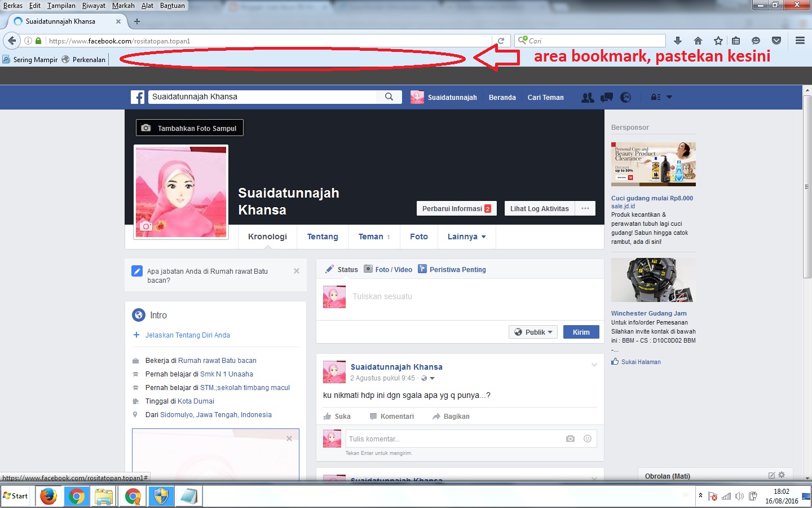Bookmark this page with the star icon
Viewport: 812px width, 508px height.
pyautogui.click(x=718, y=41)
